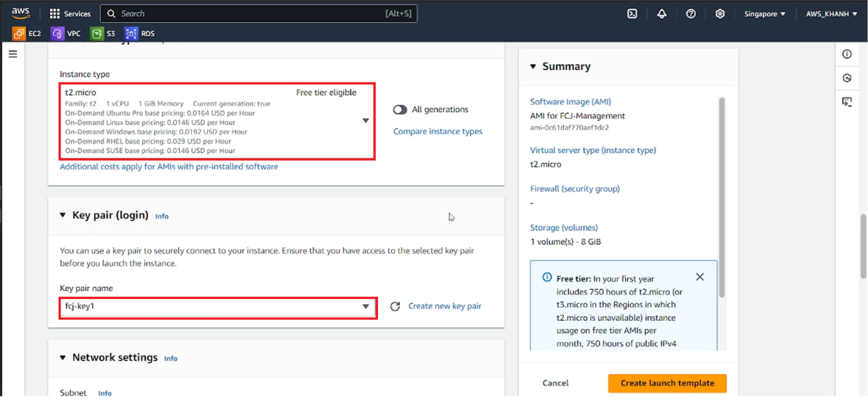Click the 1 volume(s) - 8 GiB text
The height and width of the screenshot is (408, 868).
coord(565,242)
